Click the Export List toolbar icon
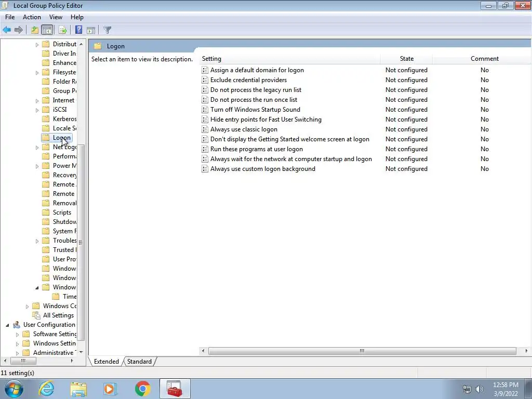532x399 pixels. point(62,30)
